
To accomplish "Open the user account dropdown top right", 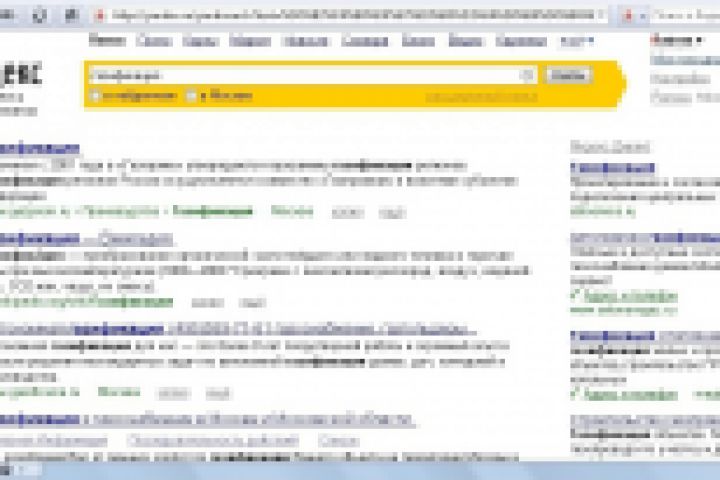I will pyautogui.click(x=676, y=40).
